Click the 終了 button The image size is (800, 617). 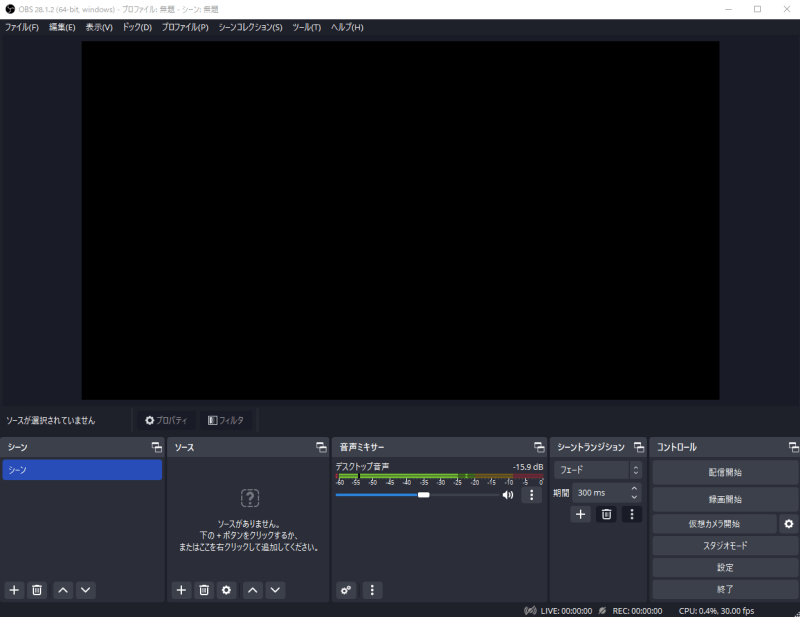pyautogui.click(x=725, y=589)
